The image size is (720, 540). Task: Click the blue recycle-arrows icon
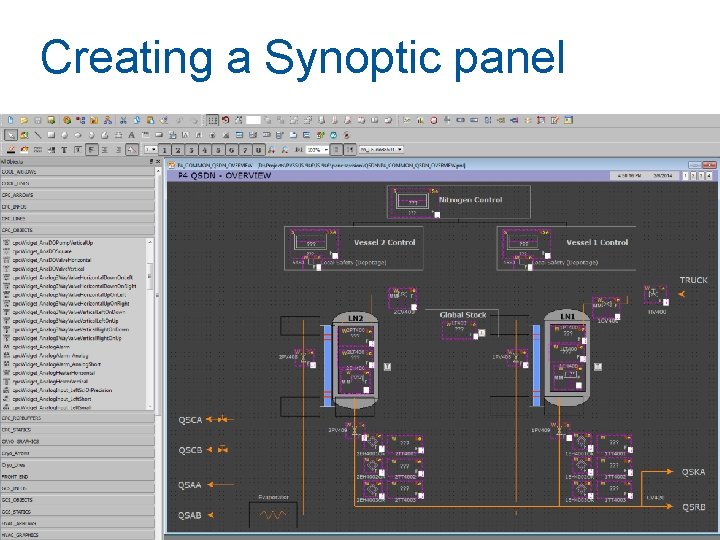point(333,135)
